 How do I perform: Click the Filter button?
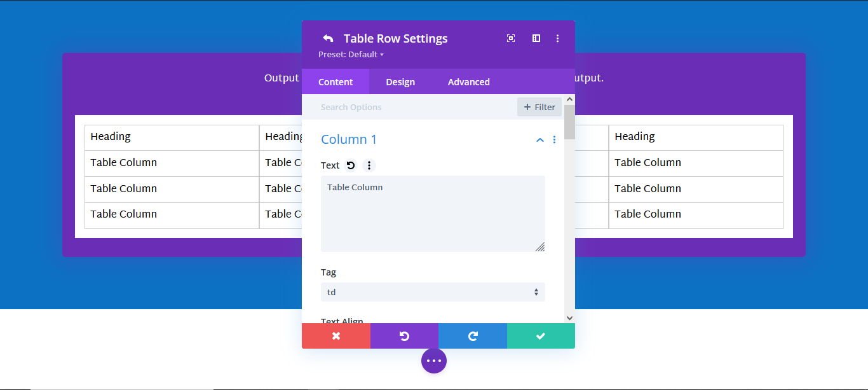tap(539, 107)
